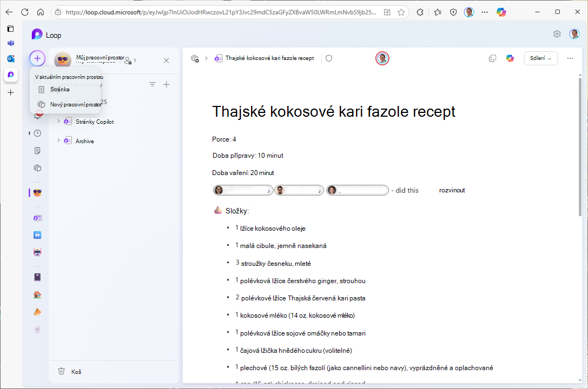Expand the Stránky Copilot tree item

click(x=58, y=122)
